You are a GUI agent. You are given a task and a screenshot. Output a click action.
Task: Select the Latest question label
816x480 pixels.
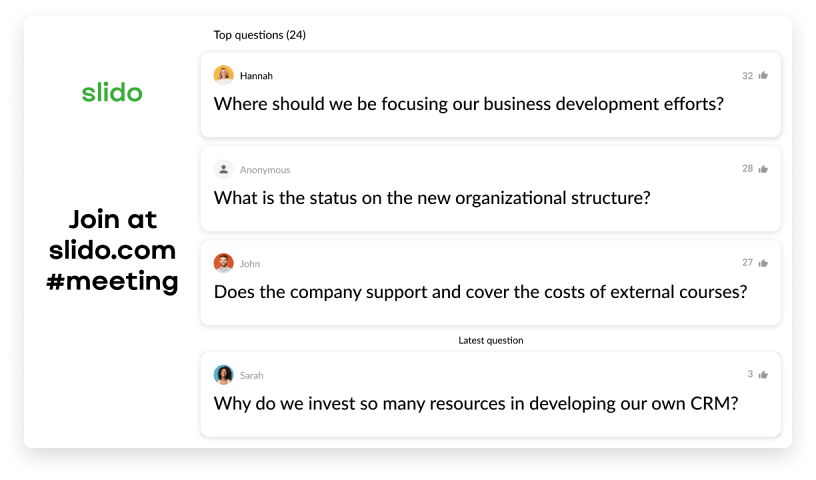tap(490, 341)
